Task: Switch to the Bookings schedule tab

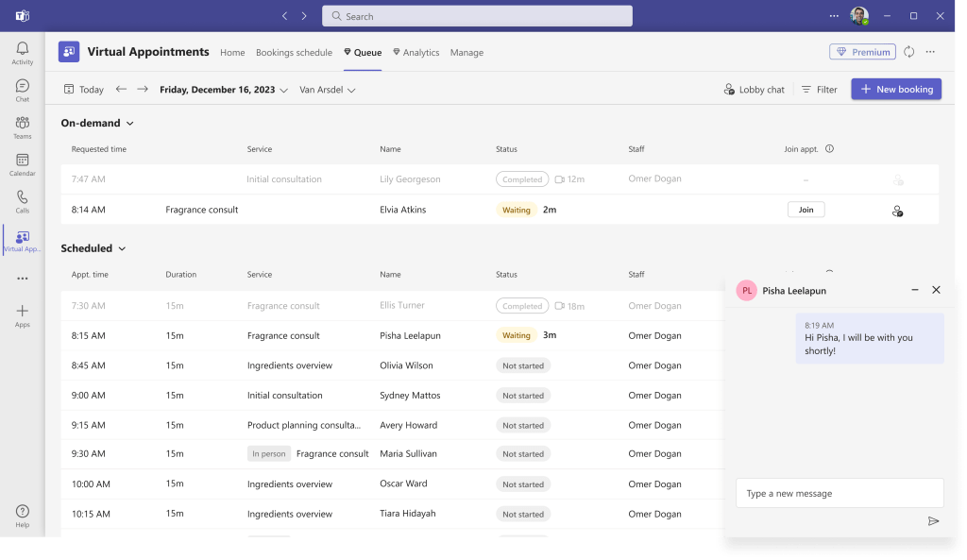Action: point(294,53)
